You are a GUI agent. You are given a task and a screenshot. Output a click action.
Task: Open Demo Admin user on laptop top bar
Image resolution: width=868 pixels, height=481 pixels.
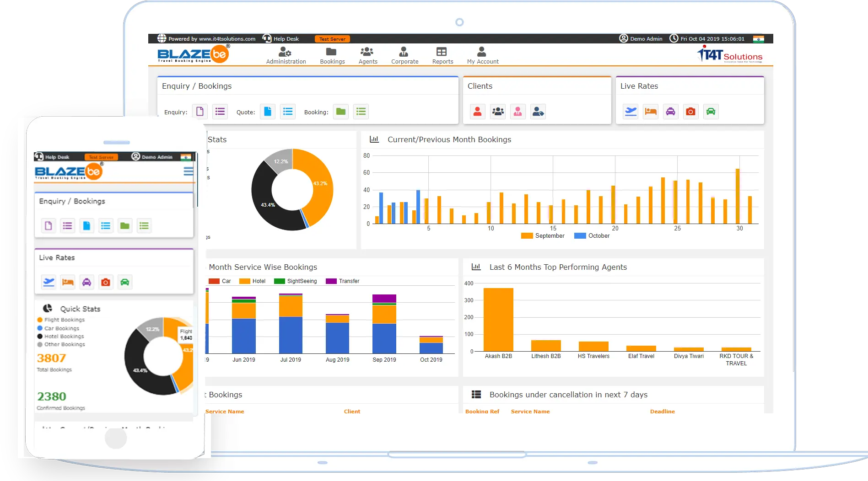pos(641,39)
